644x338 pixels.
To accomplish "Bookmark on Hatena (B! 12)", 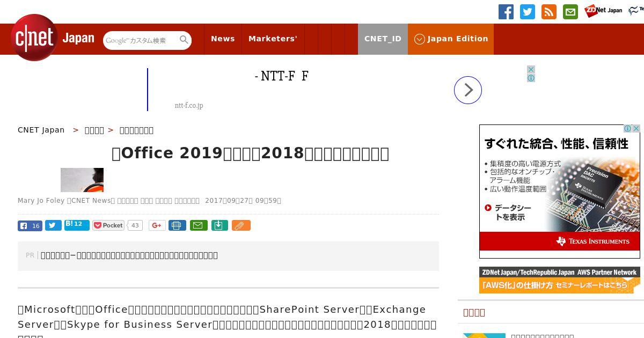I will pyautogui.click(x=77, y=225).
